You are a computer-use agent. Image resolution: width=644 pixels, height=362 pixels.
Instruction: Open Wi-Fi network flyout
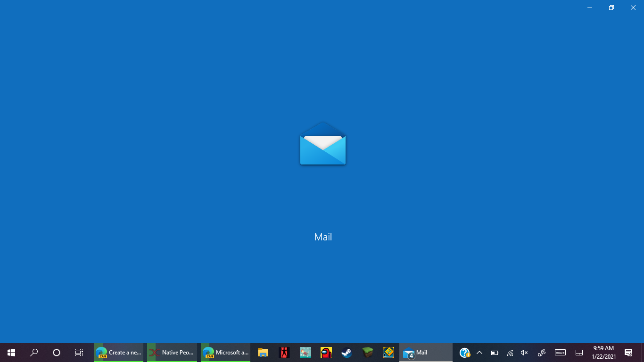pos(510,353)
